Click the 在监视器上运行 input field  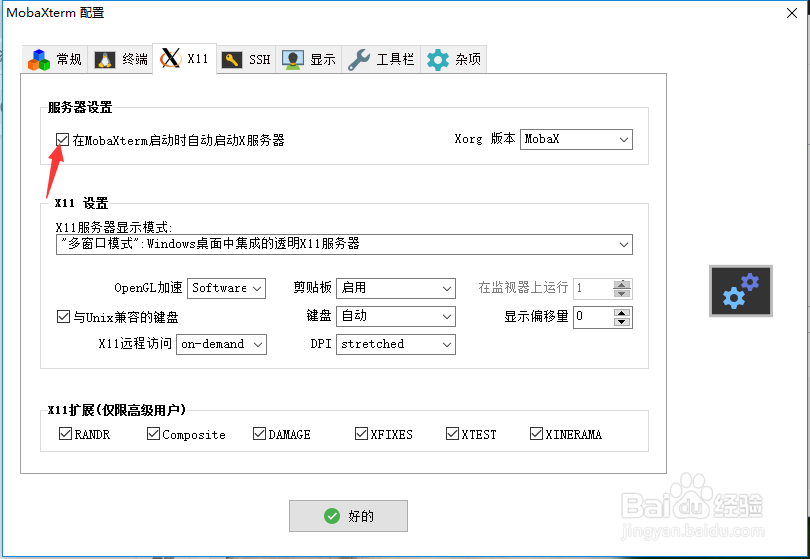coord(594,288)
